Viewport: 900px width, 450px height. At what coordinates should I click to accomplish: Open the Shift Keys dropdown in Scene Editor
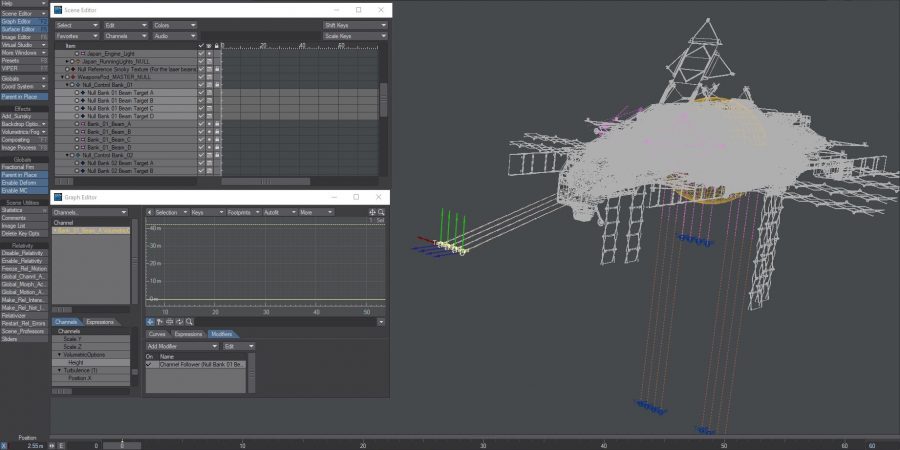coord(354,24)
